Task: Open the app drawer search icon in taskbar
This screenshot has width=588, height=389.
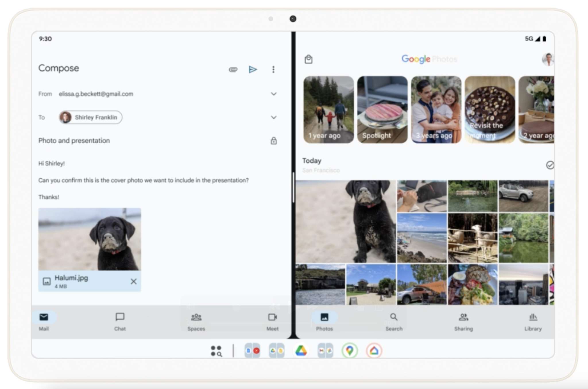Action: pos(216,351)
